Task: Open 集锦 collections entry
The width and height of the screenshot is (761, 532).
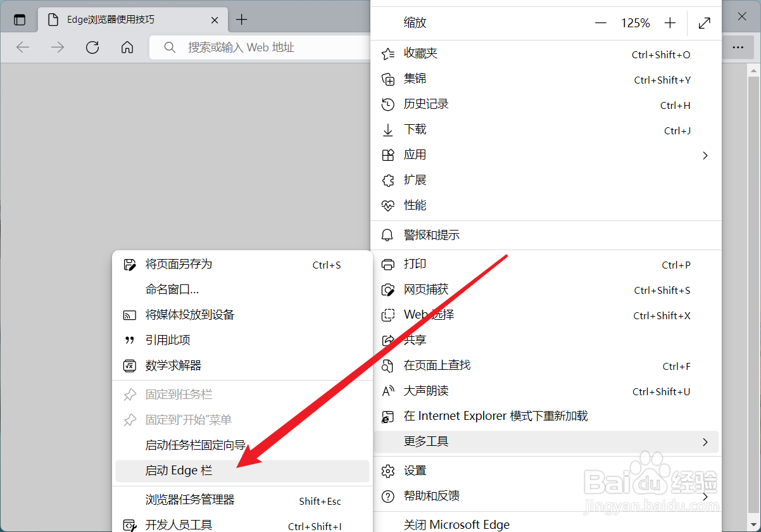Action: point(546,79)
